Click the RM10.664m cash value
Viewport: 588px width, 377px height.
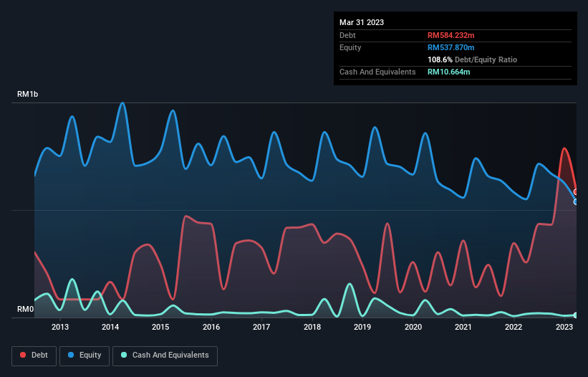448,72
